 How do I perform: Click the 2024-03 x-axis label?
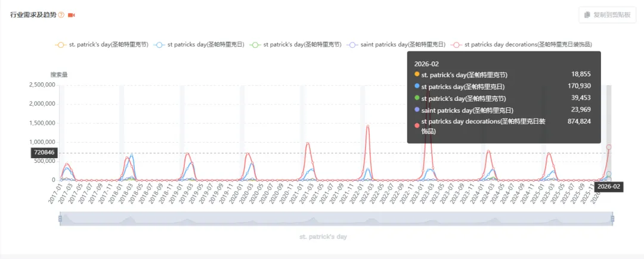(487, 193)
